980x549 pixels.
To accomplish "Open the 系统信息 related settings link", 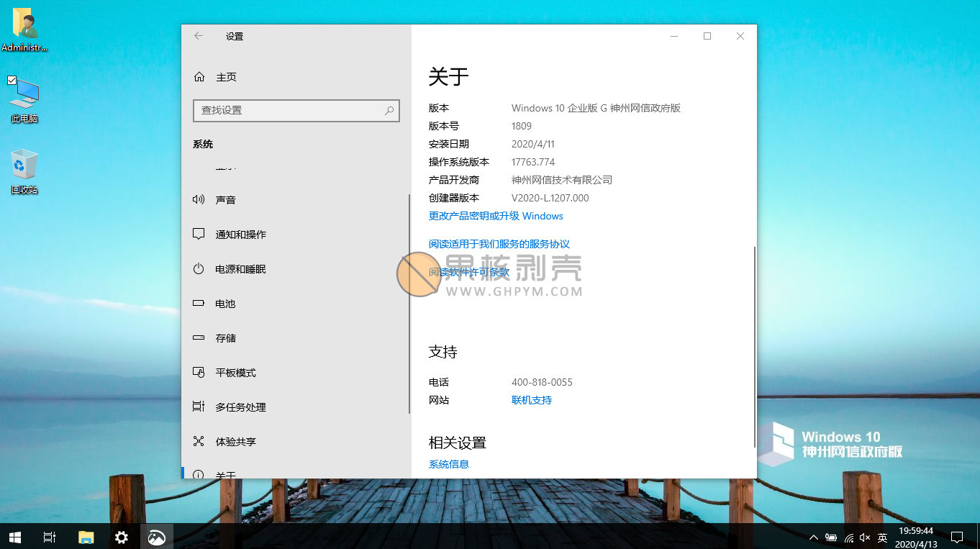I will (449, 464).
